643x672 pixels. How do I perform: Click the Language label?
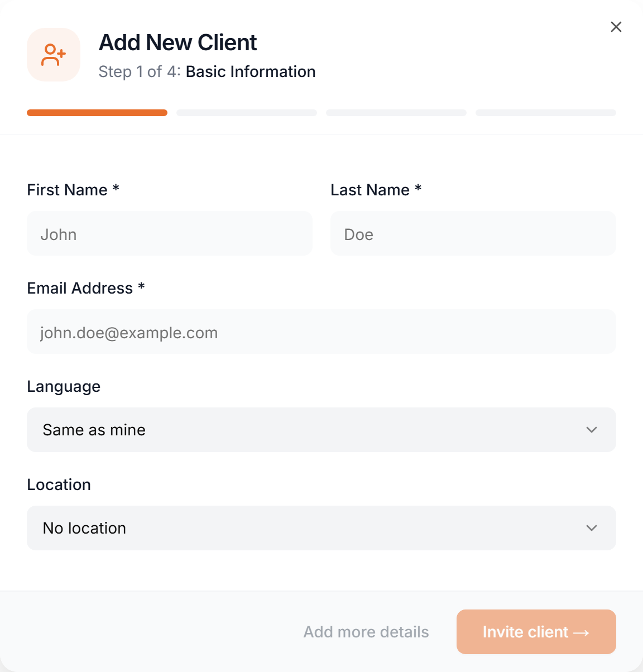pos(64,386)
